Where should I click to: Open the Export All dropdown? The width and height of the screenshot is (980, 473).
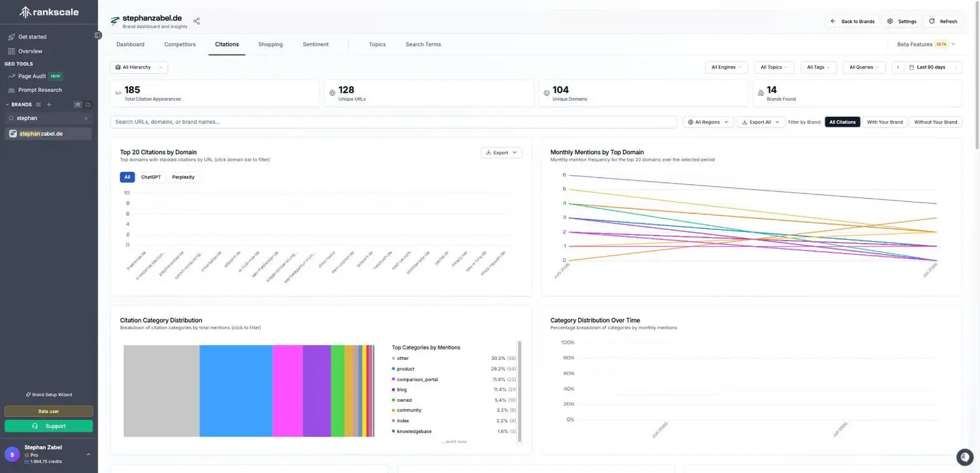pyautogui.click(x=761, y=122)
